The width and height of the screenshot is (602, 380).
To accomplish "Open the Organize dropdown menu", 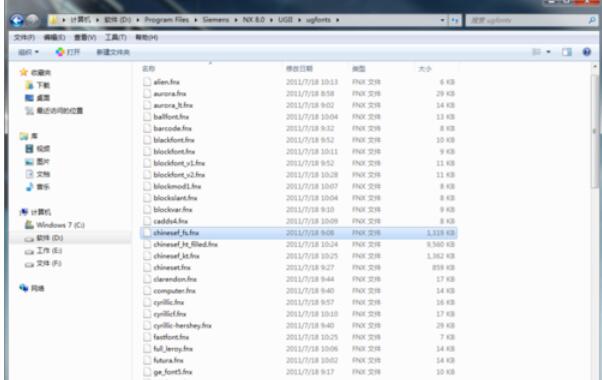I will point(28,52).
